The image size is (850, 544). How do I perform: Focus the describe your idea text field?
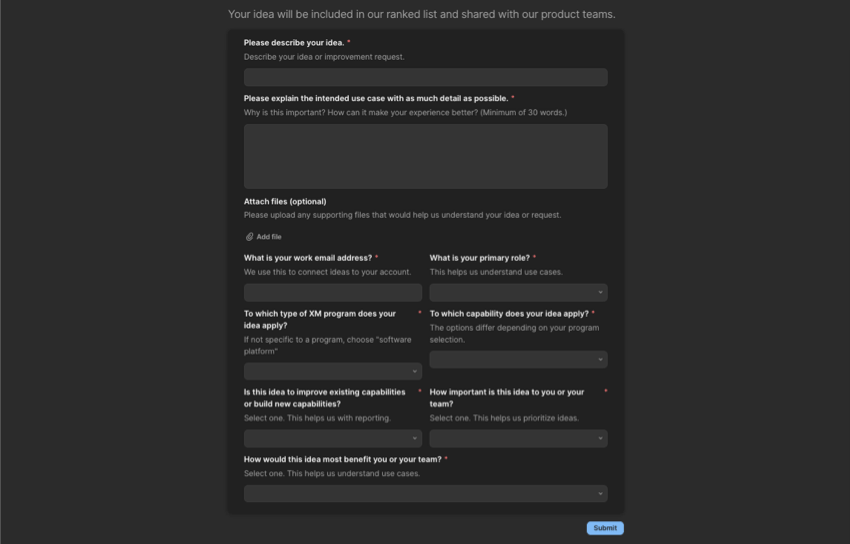click(425, 77)
